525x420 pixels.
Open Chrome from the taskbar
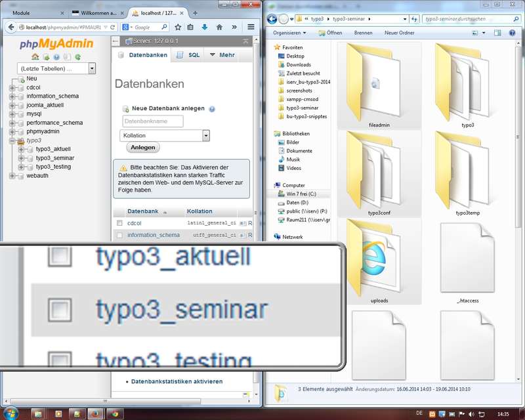[x=115, y=414]
